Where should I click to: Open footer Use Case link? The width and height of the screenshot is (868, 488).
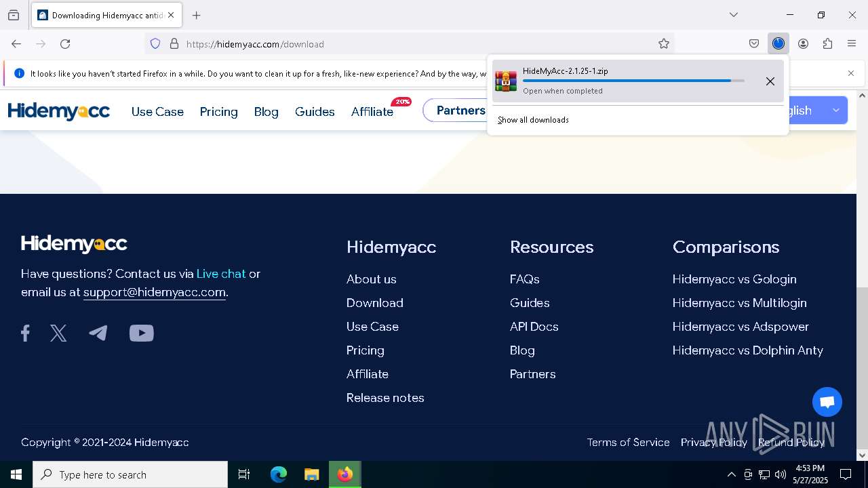372,327
